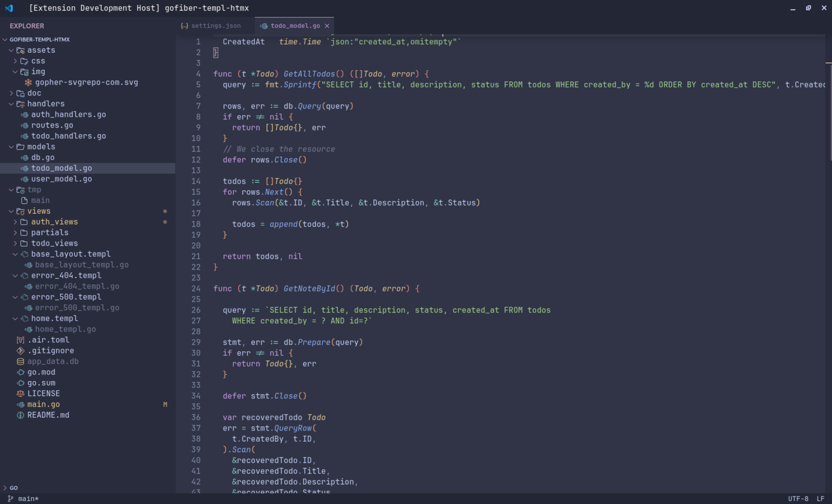Click the file icon beside main in tmp
Screen dimensions: 832x504
click(x=24, y=201)
